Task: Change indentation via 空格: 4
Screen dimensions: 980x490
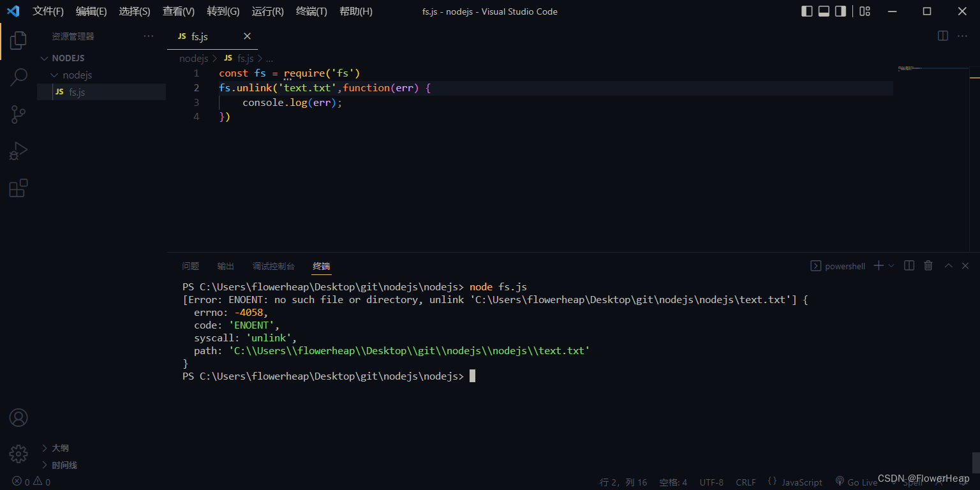Action: tap(673, 482)
